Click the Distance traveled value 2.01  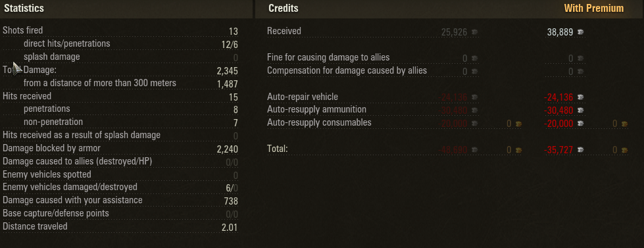230,228
